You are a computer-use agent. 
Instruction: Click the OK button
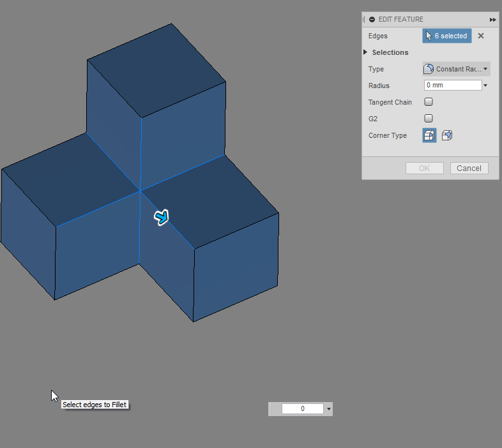point(425,168)
